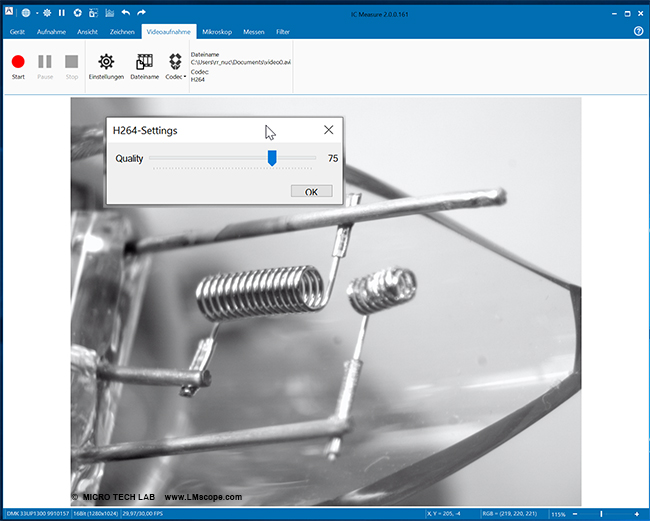The width and height of the screenshot is (650, 521).
Task: Confirm H264 settings with OK
Action: [311, 191]
